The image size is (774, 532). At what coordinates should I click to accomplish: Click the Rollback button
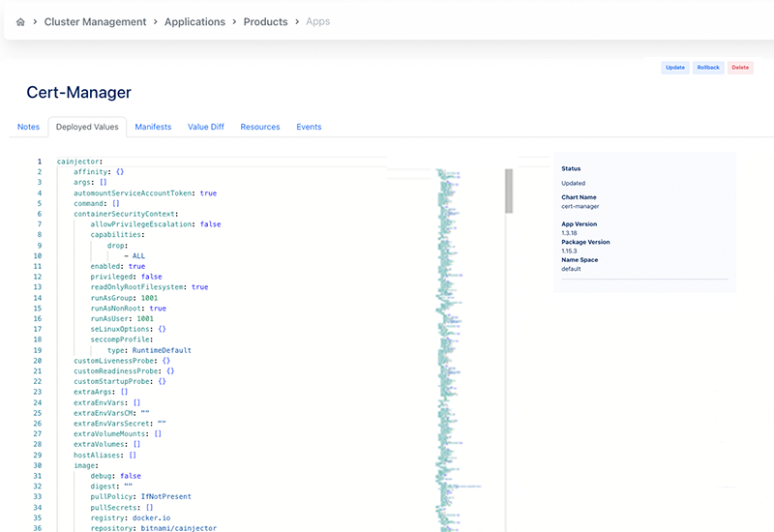pos(707,68)
